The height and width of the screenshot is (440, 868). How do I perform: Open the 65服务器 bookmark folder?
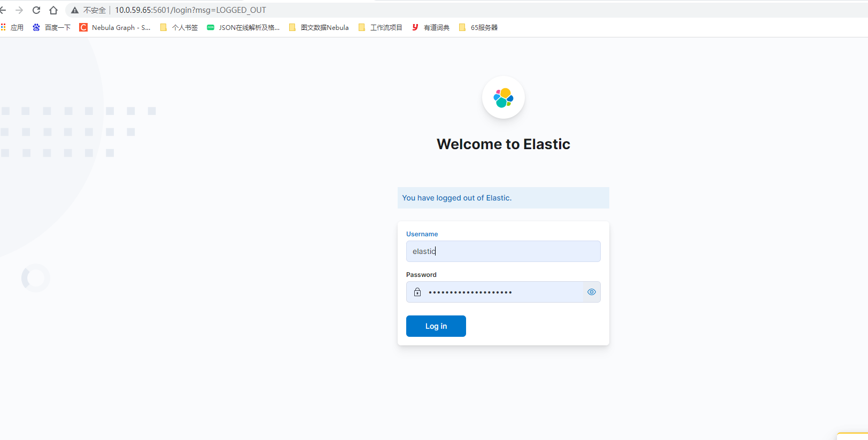click(478, 27)
